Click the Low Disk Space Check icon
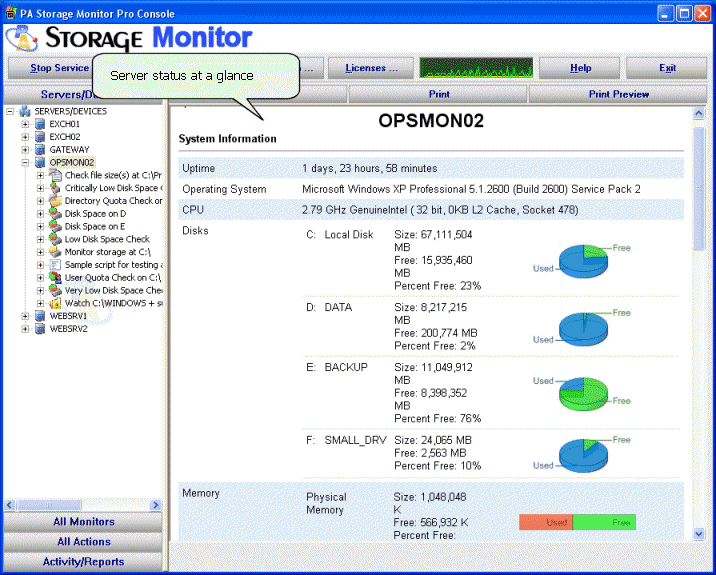The width and height of the screenshot is (716, 575). [55, 239]
